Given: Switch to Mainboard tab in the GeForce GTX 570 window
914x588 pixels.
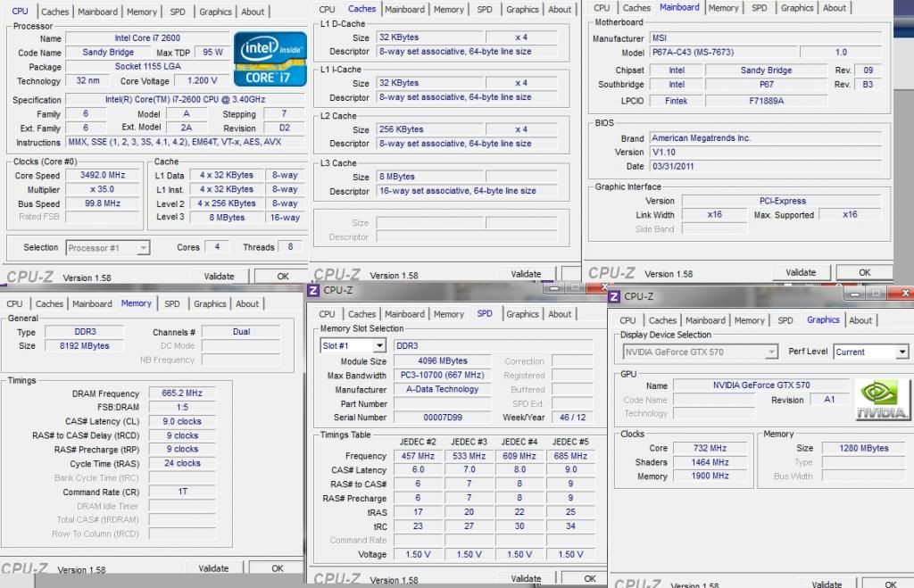Looking at the screenshot, I should pyautogui.click(x=705, y=320).
